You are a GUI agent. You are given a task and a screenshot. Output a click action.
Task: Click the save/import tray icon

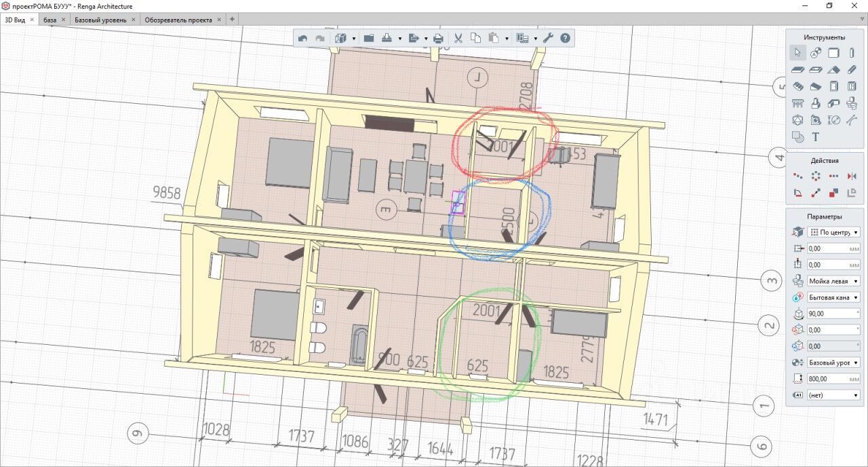click(387, 39)
